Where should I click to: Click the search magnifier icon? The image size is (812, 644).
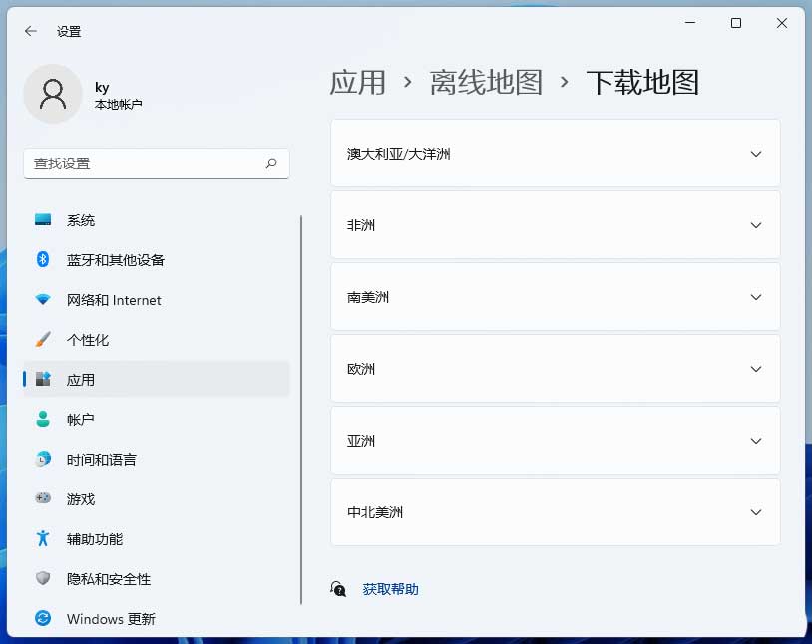point(271,163)
